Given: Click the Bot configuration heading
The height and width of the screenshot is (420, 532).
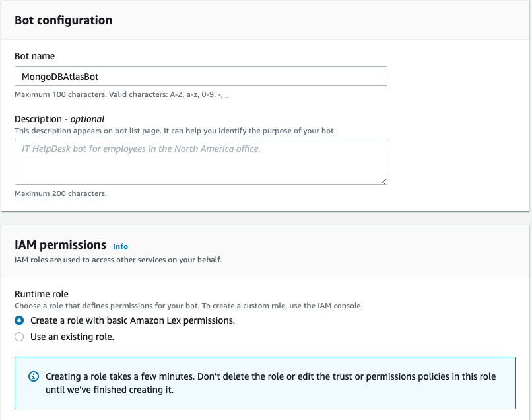Looking at the screenshot, I should 63,20.
